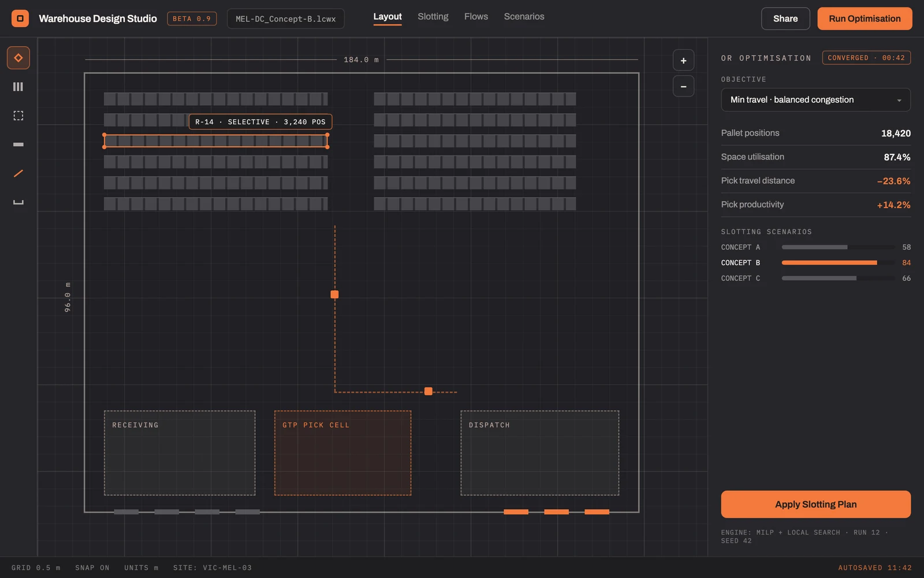The height and width of the screenshot is (578, 924).
Task: Click the engine MILP + LOCAL SEARCH note
Action: click(804, 536)
